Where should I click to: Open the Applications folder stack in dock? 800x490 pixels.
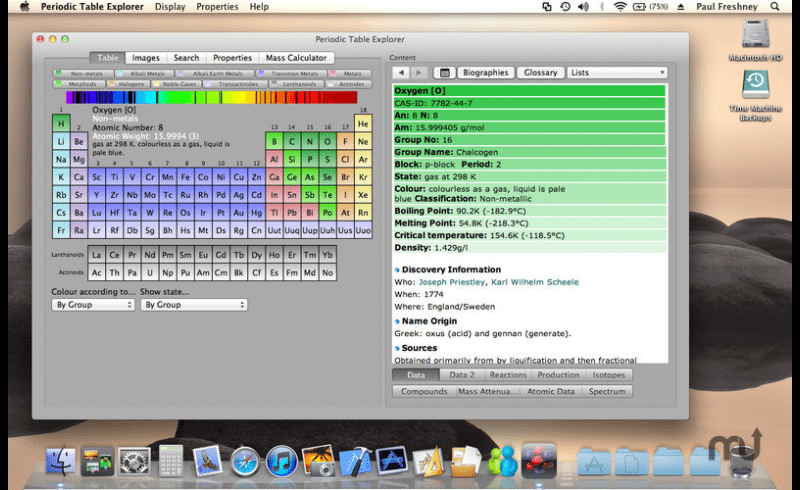click(x=594, y=462)
